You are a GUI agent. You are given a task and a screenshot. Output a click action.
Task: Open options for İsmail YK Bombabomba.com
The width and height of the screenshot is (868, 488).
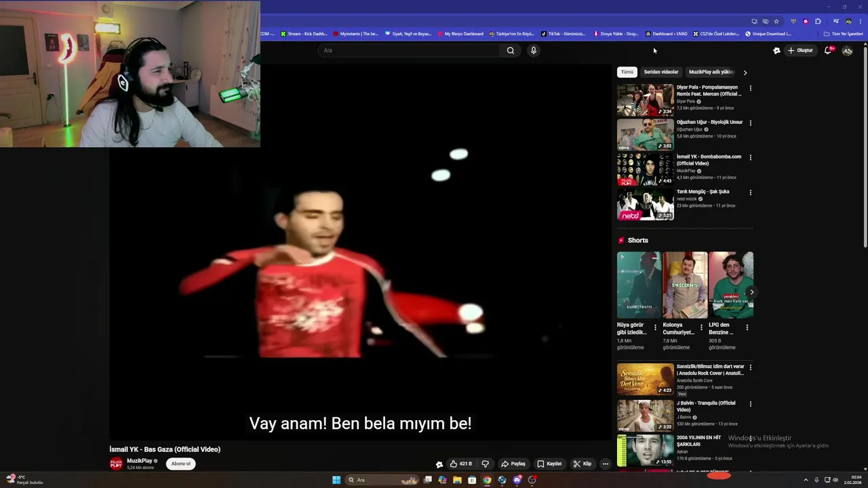point(750,157)
